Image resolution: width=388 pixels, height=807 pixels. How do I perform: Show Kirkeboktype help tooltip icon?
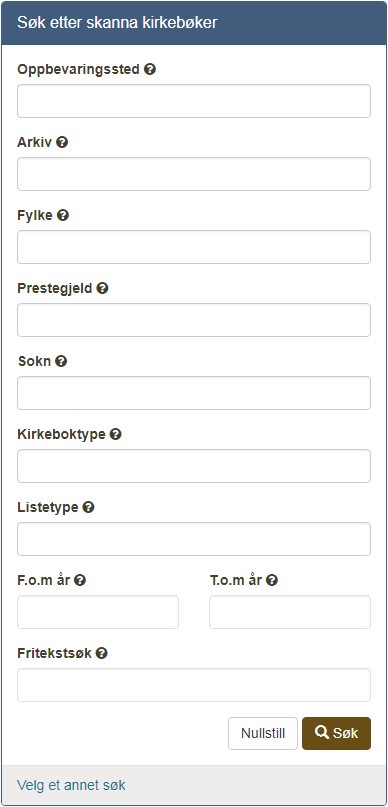point(116,434)
